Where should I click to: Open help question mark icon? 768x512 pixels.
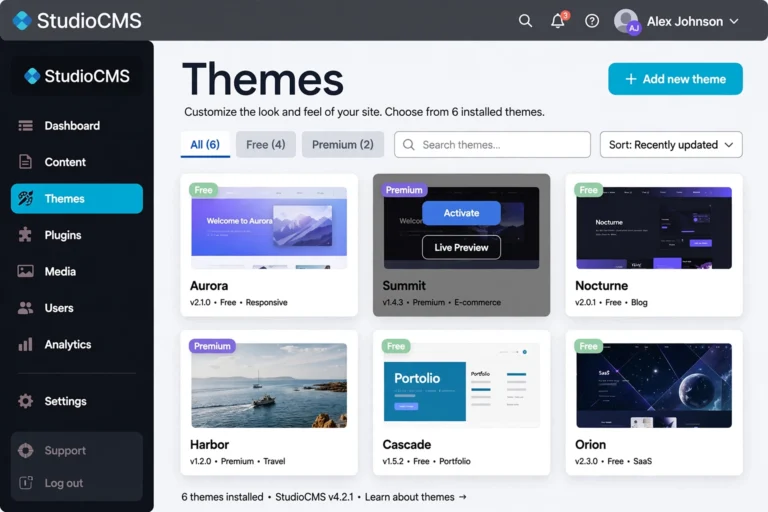click(592, 21)
